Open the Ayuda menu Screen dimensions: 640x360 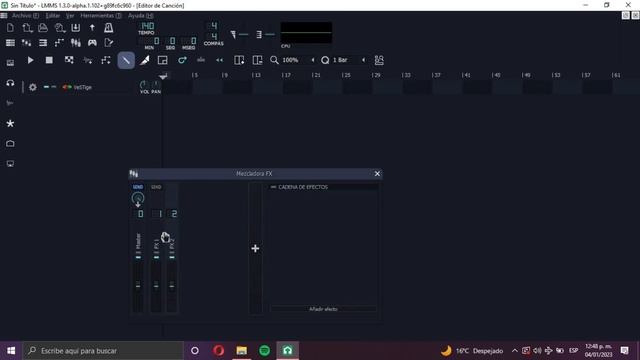pyautogui.click(x=140, y=16)
